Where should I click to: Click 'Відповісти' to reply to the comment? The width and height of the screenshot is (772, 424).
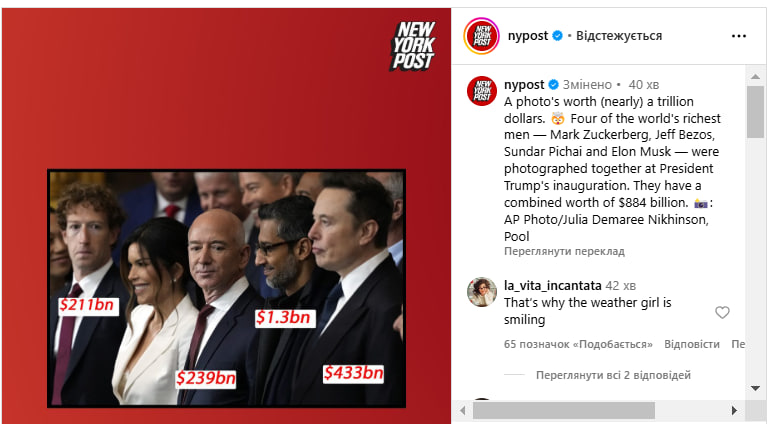692,344
